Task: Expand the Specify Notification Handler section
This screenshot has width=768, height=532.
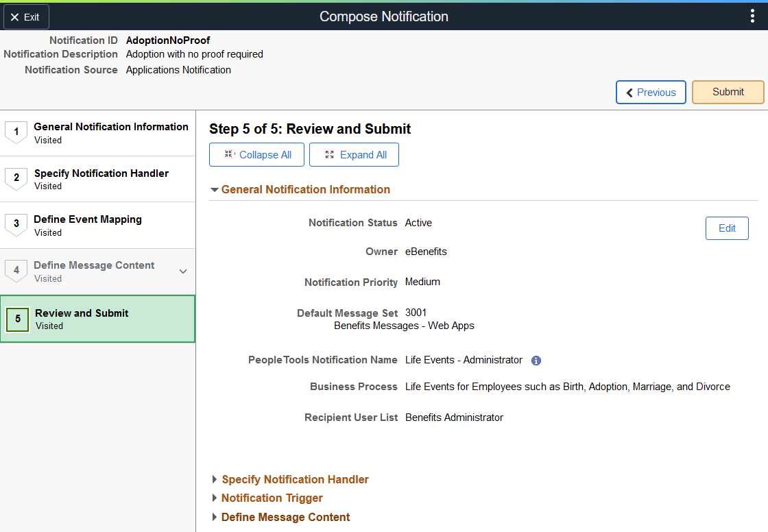Action: coord(291,480)
